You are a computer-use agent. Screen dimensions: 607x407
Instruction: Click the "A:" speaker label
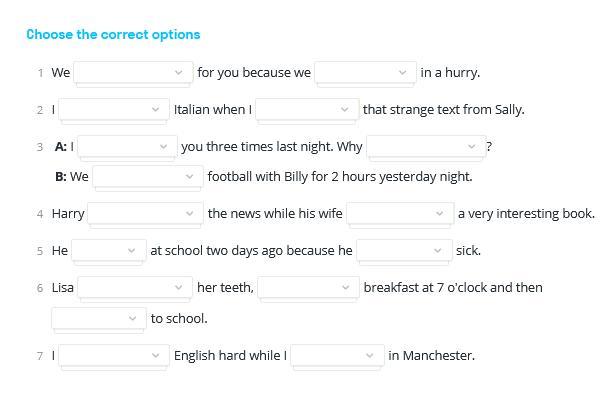tap(61, 146)
